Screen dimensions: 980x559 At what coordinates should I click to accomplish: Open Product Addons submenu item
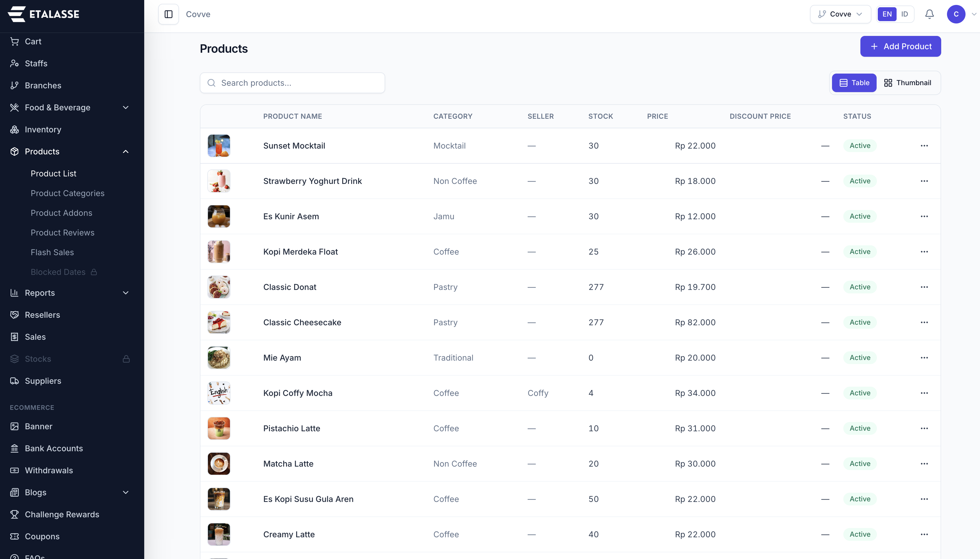tap(61, 213)
